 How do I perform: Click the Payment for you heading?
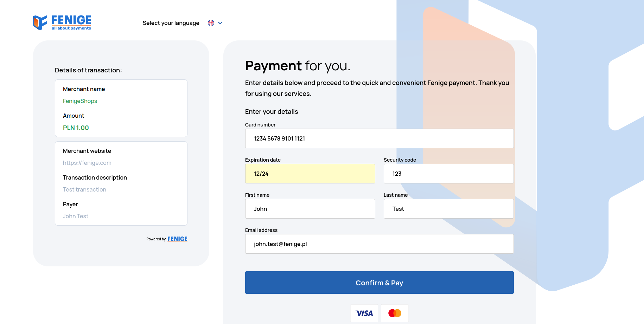(x=298, y=66)
